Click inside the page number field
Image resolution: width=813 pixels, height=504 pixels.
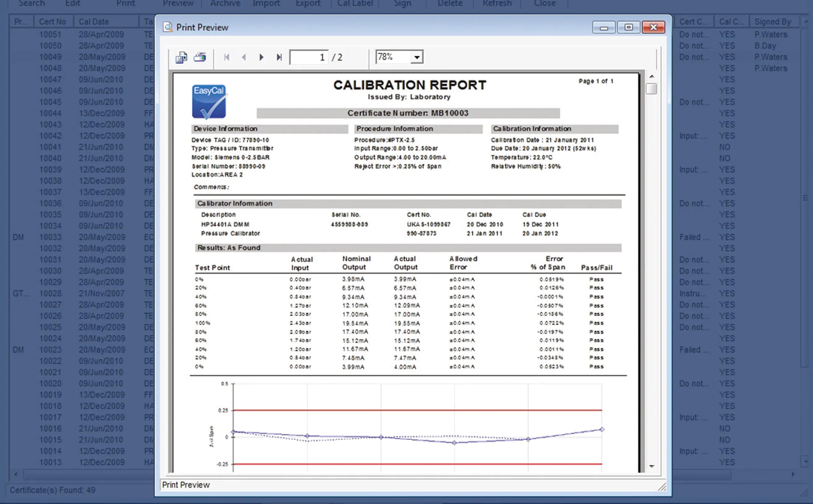(x=308, y=57)
